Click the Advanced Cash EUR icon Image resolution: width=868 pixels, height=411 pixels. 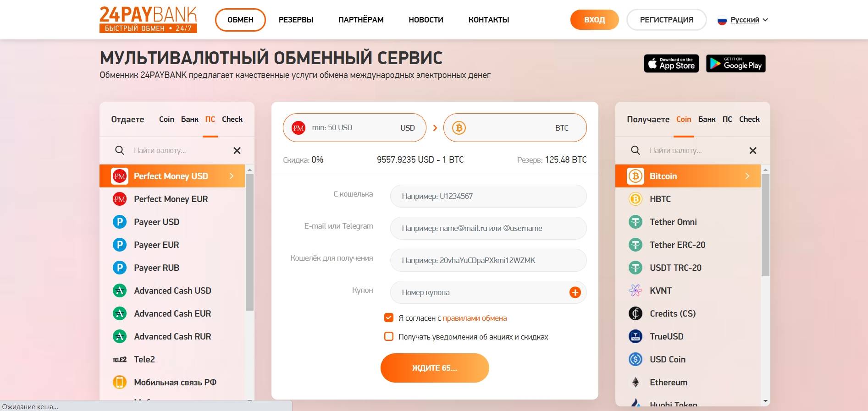(x=120, y=313)
